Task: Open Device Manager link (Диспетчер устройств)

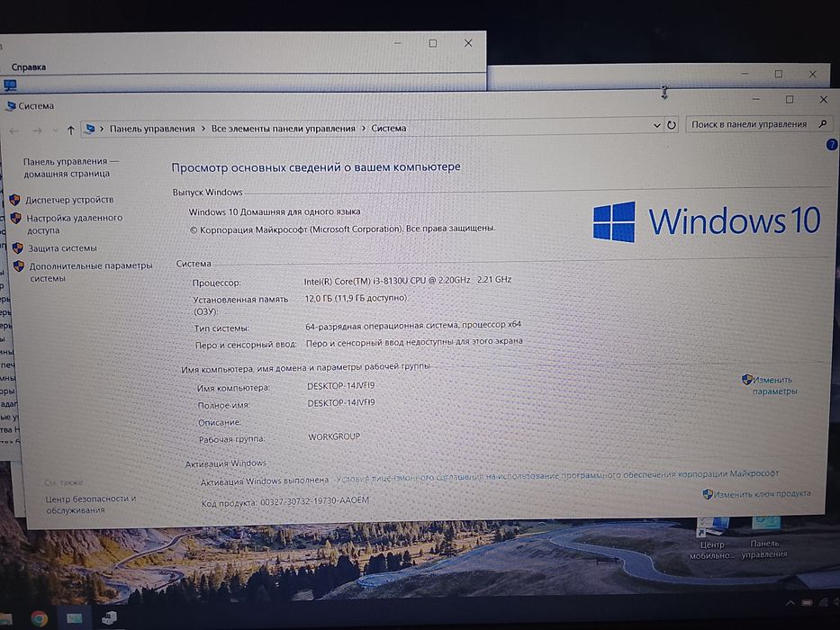Action: click(x=69, y=200)
